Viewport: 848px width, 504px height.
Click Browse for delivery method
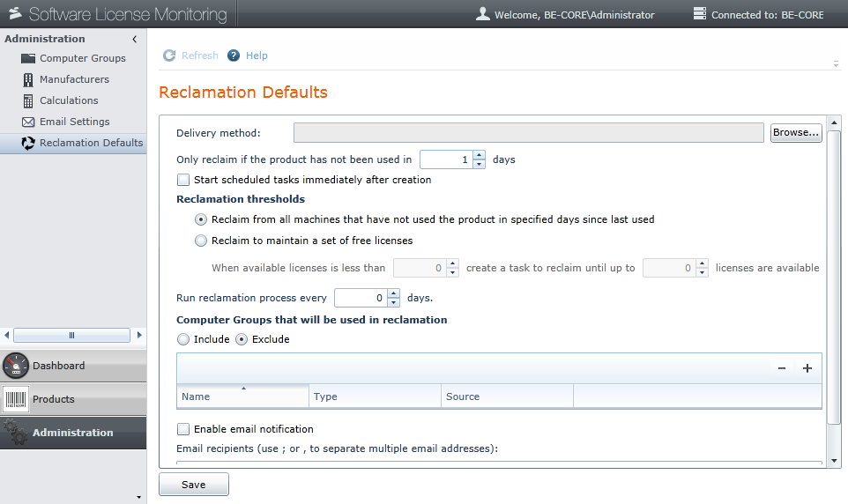[796, 132]
